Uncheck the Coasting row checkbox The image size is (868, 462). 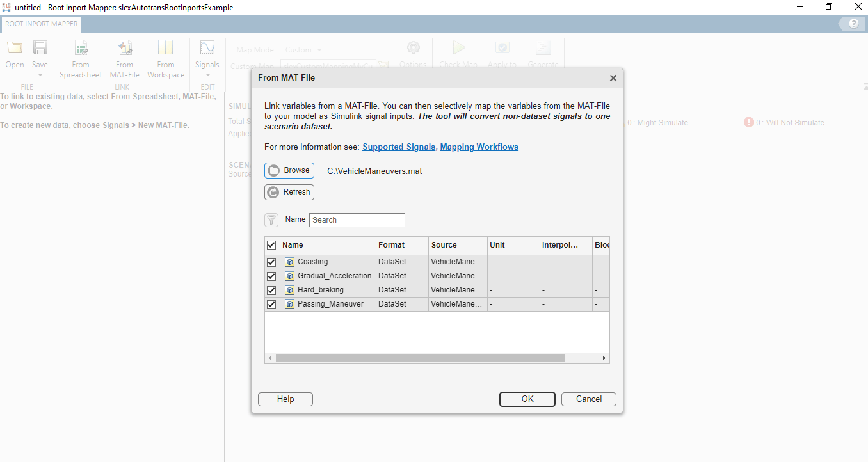(271, 262)
